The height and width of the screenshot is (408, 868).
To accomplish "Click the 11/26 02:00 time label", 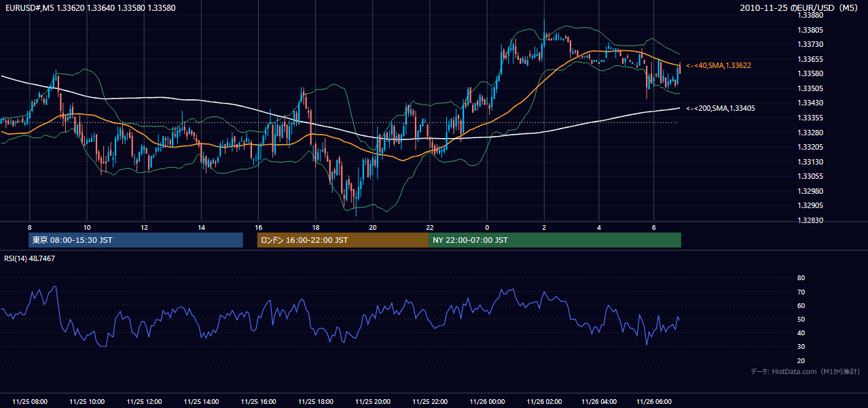I will pos(544,402).
